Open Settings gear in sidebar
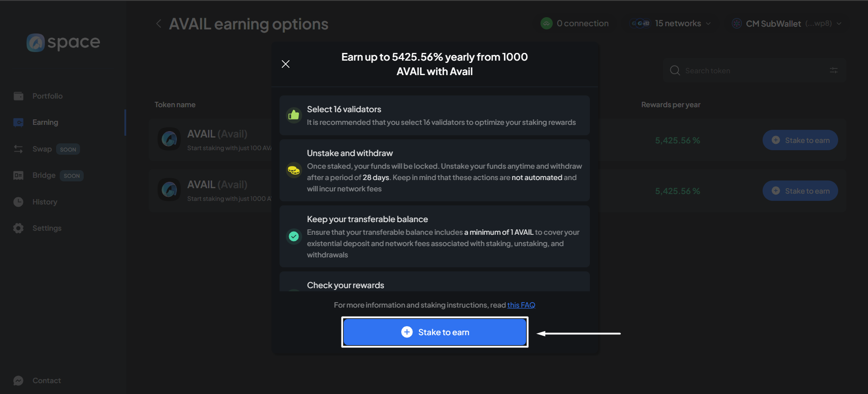 19,228
